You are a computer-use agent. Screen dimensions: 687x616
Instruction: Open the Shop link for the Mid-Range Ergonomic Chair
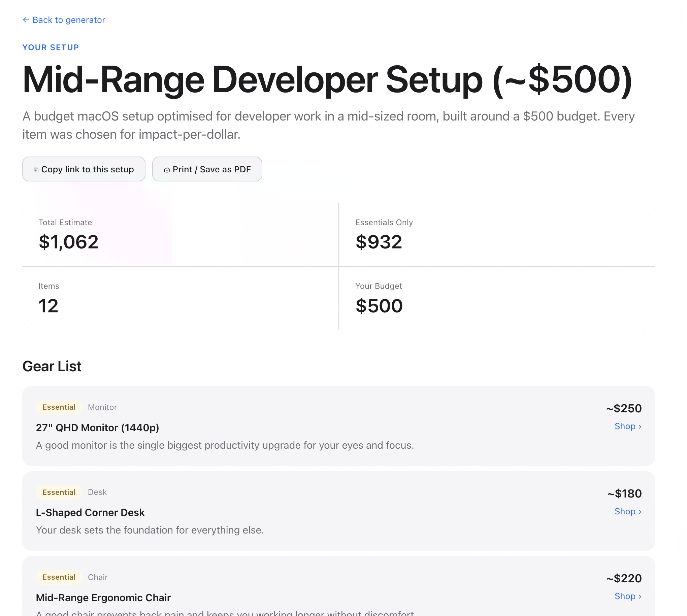627,596
